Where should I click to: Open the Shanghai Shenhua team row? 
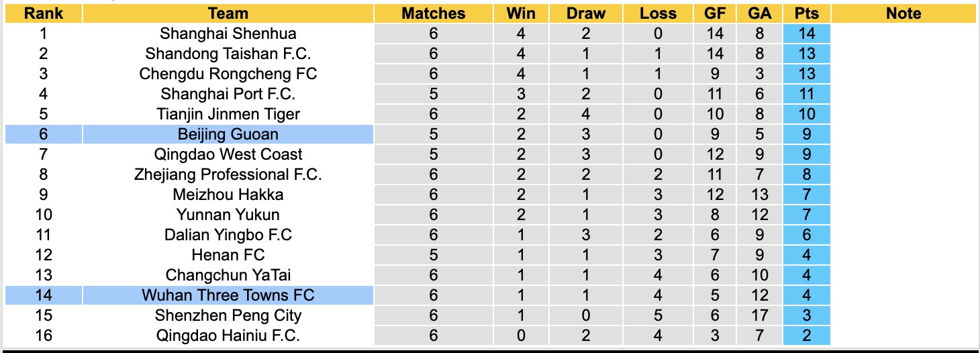pos(228,34)
